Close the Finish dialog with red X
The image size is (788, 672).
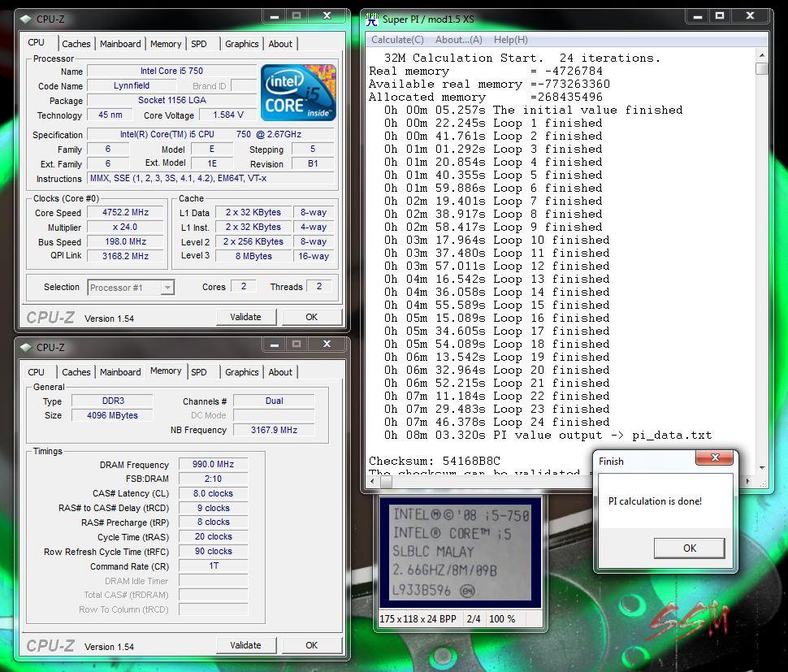(x=715, y=457)
